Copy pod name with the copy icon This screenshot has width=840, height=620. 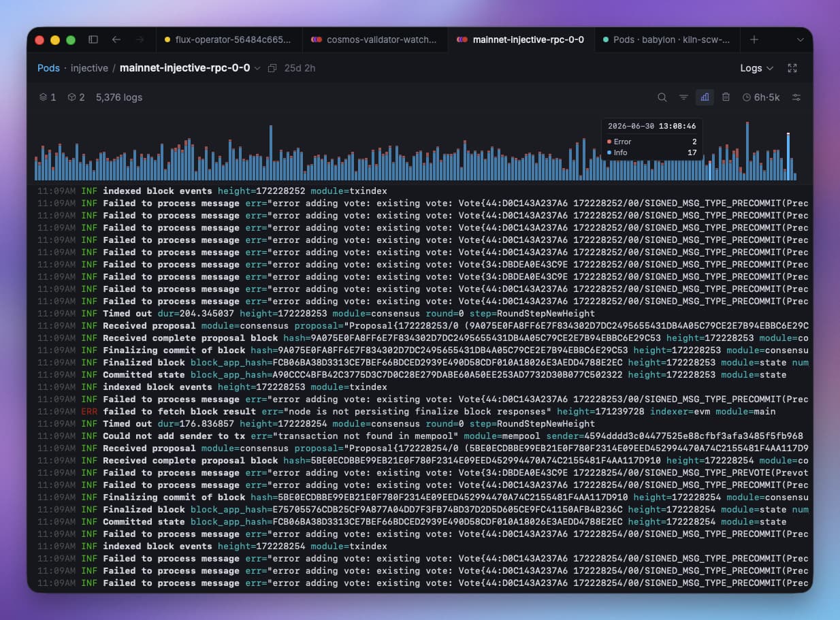tap(272, 68)
